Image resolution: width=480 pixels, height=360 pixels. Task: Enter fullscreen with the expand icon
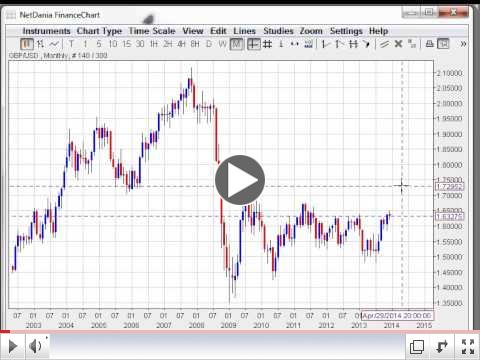pos(468,347)
